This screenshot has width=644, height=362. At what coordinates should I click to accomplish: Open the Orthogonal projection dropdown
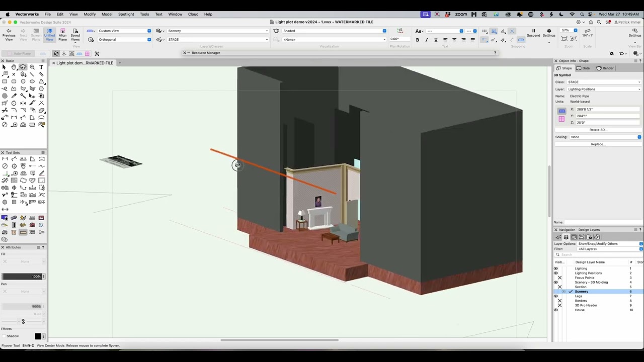pos(124,39)
